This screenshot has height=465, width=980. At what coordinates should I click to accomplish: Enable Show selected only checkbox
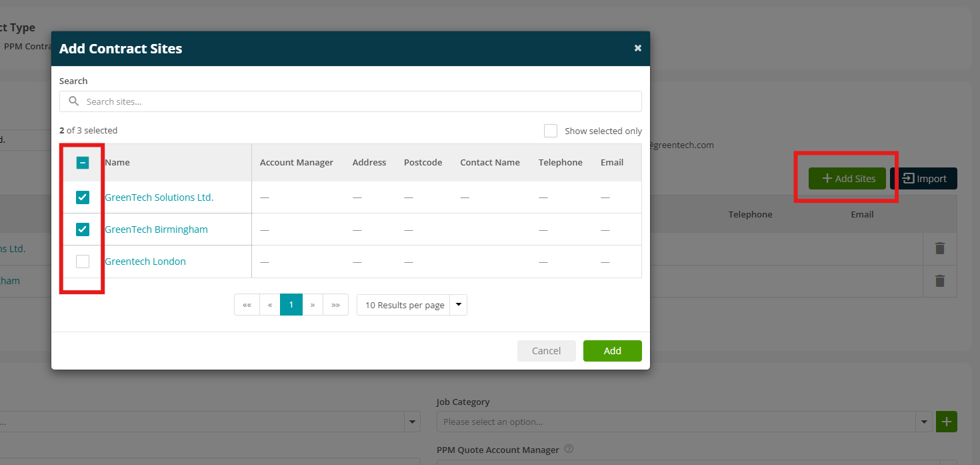pyautogui.click(x=551, y=131)
